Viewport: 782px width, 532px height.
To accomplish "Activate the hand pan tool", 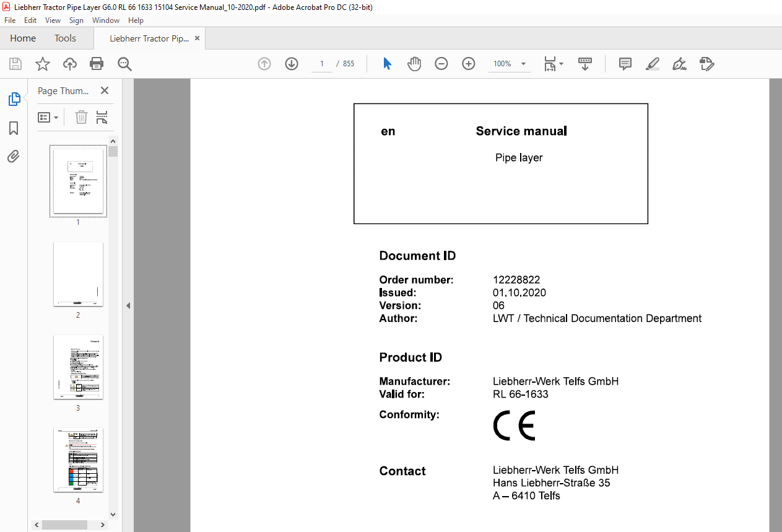I will 414,64.
